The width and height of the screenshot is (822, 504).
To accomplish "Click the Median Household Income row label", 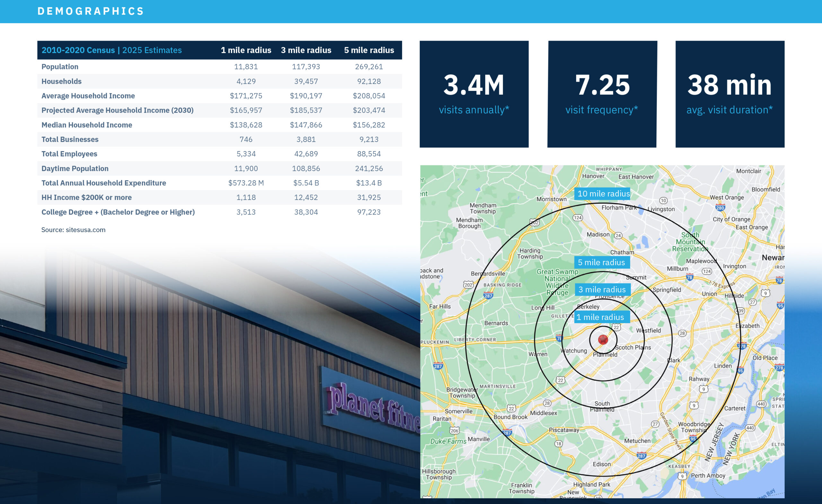I will (x=87, y=125).
